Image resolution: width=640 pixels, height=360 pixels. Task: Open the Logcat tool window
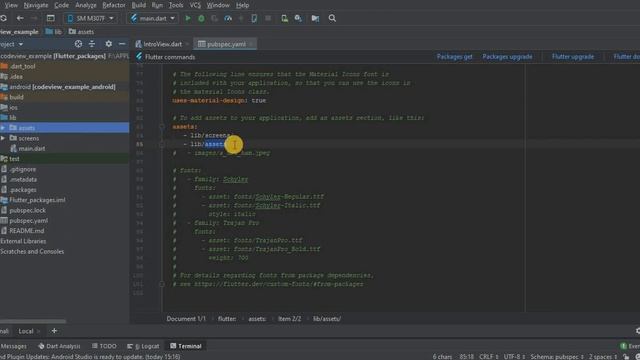click(x=143, y=346)
